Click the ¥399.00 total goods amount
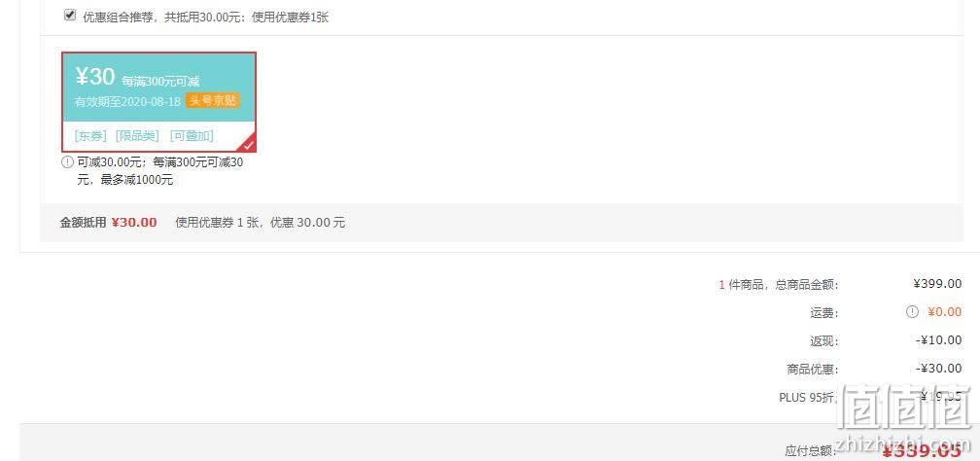This screenshot has width=980, height=461. pyautogui.click(x=937, y=284)
